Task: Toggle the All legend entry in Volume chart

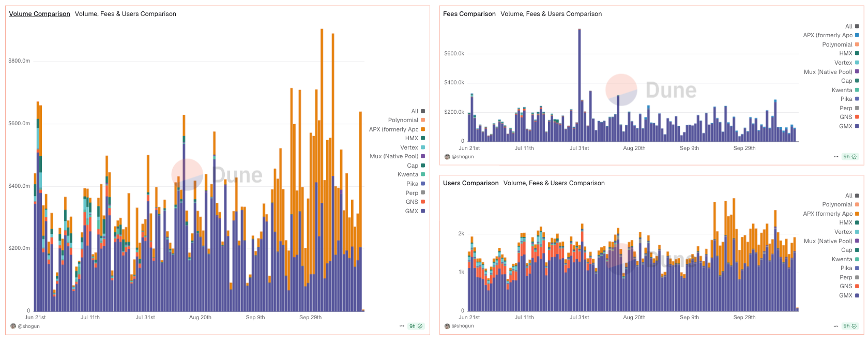Action: pos(415,111)
